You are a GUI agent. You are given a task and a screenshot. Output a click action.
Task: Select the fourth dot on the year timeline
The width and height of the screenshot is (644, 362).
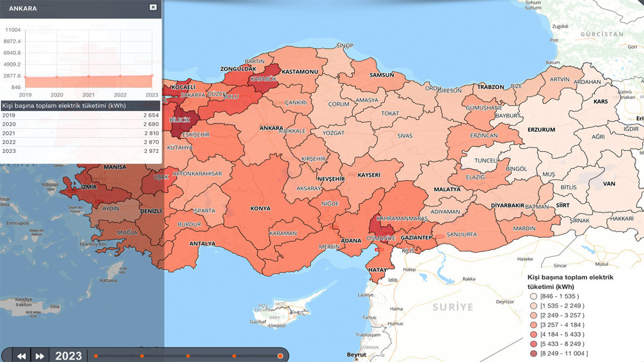point(234,356)
